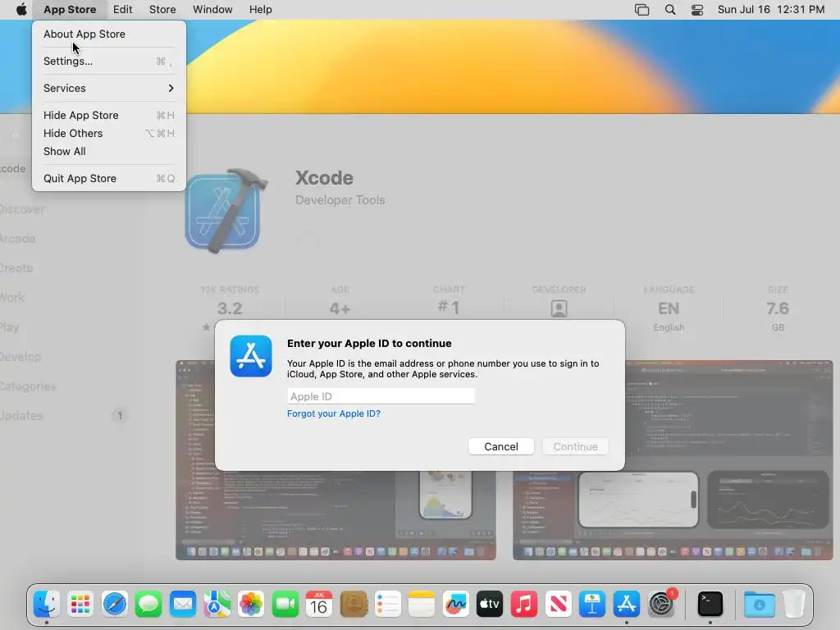Screen dimensions: 840x630
Task: Click the Developer Tools category text
Action: click(340, 200)
